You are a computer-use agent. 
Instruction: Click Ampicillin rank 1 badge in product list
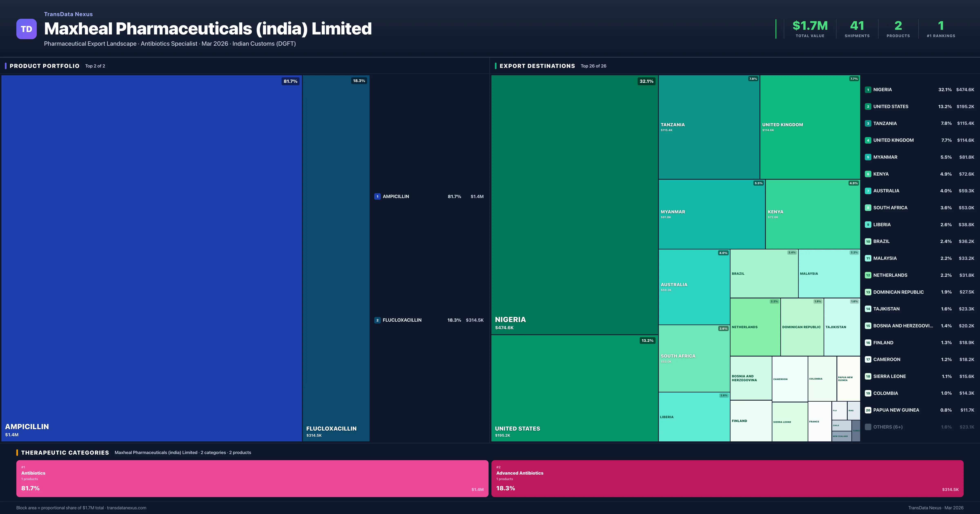pyautogui.click(x=377, y=197)
